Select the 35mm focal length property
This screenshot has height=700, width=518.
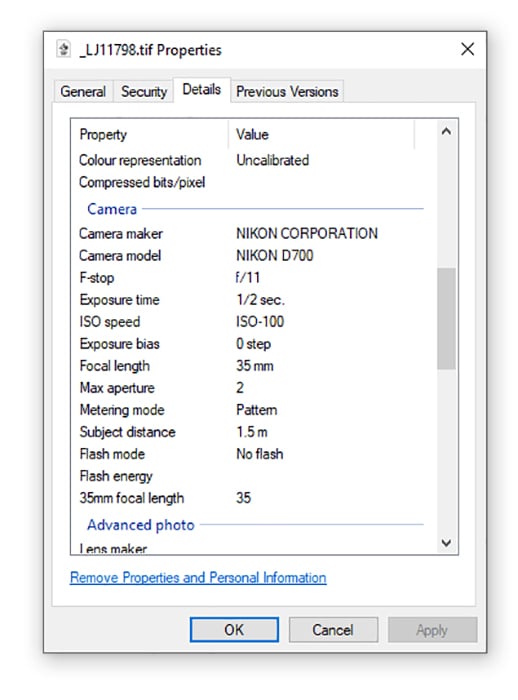132,498
